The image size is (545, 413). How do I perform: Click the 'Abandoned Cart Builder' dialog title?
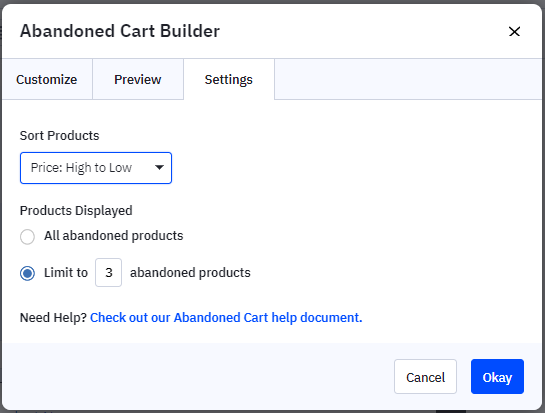[x=120, y=31]
